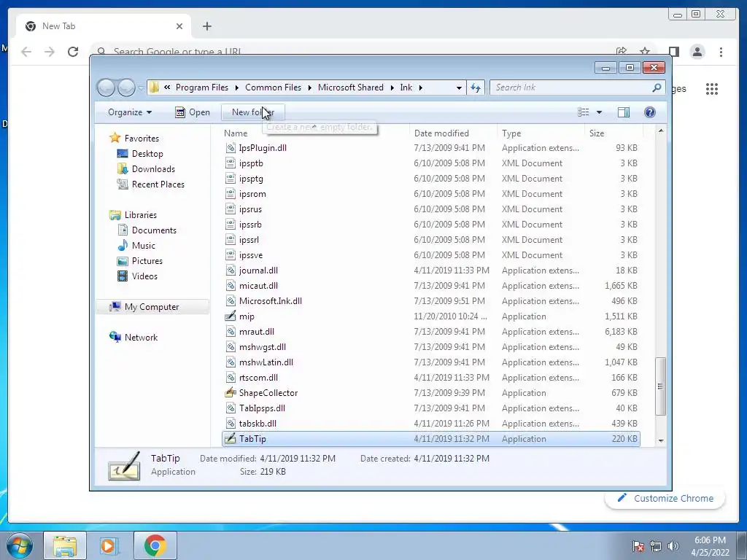Open the Explorer help icon
The image size is (747, 560).
point(649,112)
